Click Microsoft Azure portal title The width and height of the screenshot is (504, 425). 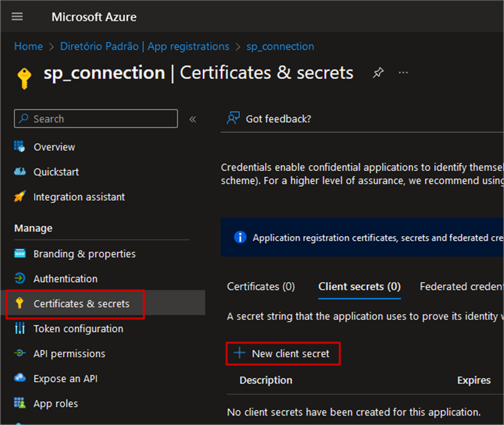coord(94,16)
